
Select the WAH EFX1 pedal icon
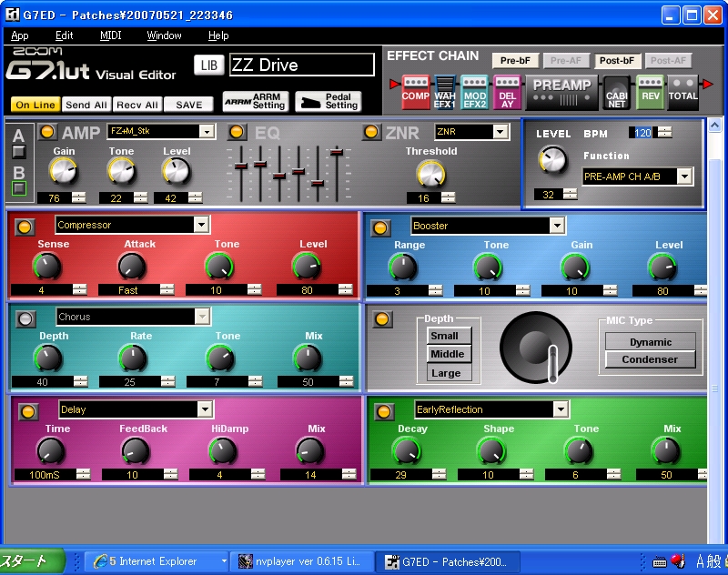pos(444,92)
